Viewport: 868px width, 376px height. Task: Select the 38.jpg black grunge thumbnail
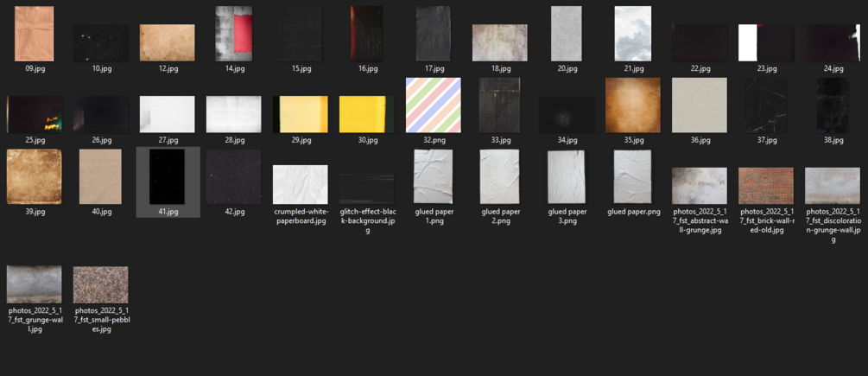[x=833, y=105]
